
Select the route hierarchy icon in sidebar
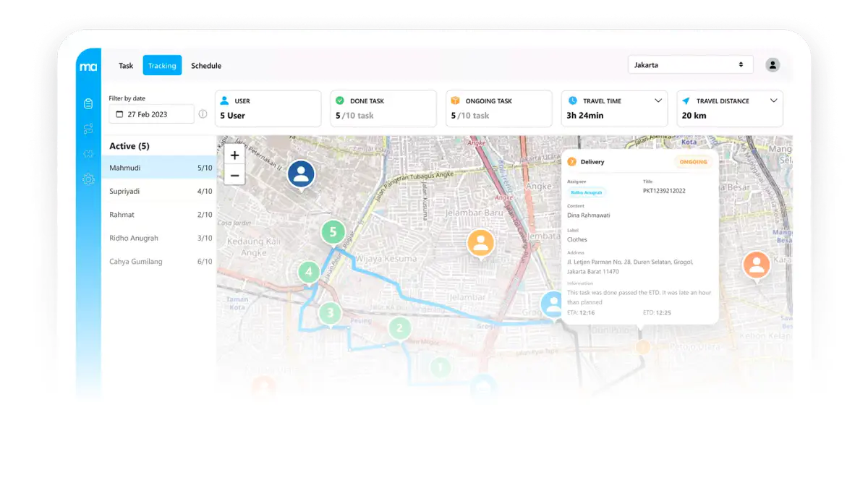click(88, 128)
